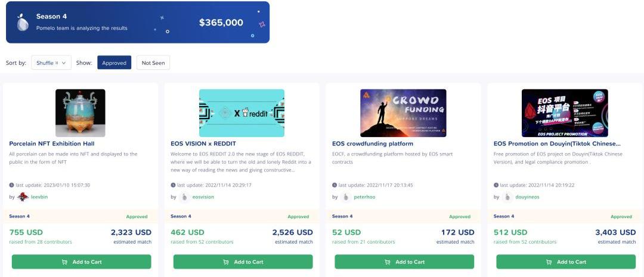Toggle the Not Seen filter
644x277 pixels.
(x=153, y=63)
